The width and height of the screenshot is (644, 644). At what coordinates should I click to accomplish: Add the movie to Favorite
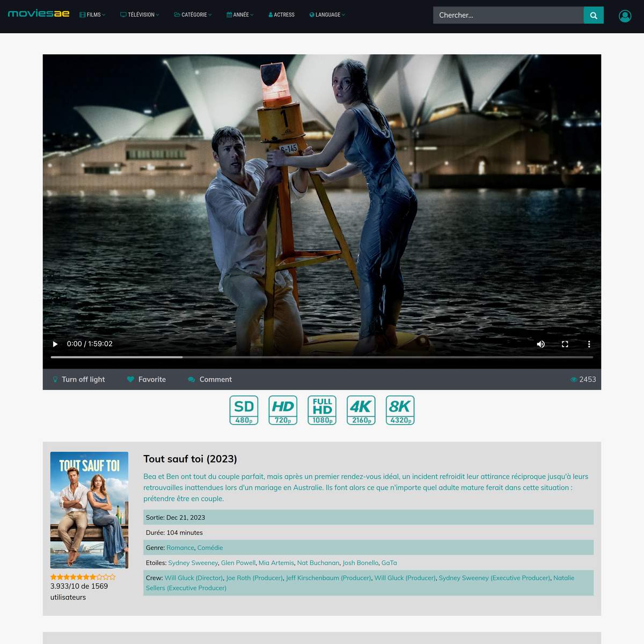tap(147, 379)
